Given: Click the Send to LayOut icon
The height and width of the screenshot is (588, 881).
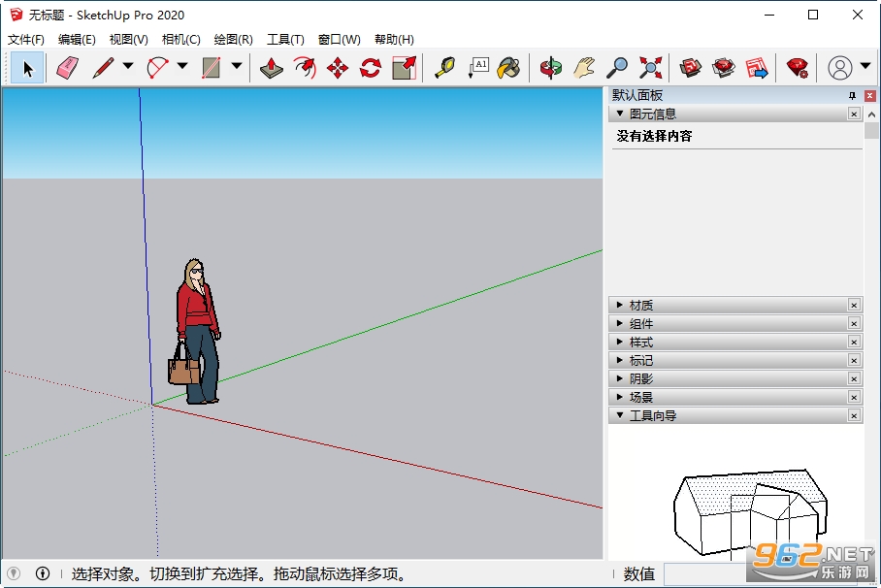Looking at the screenshot, I should [x=756, y=68].
